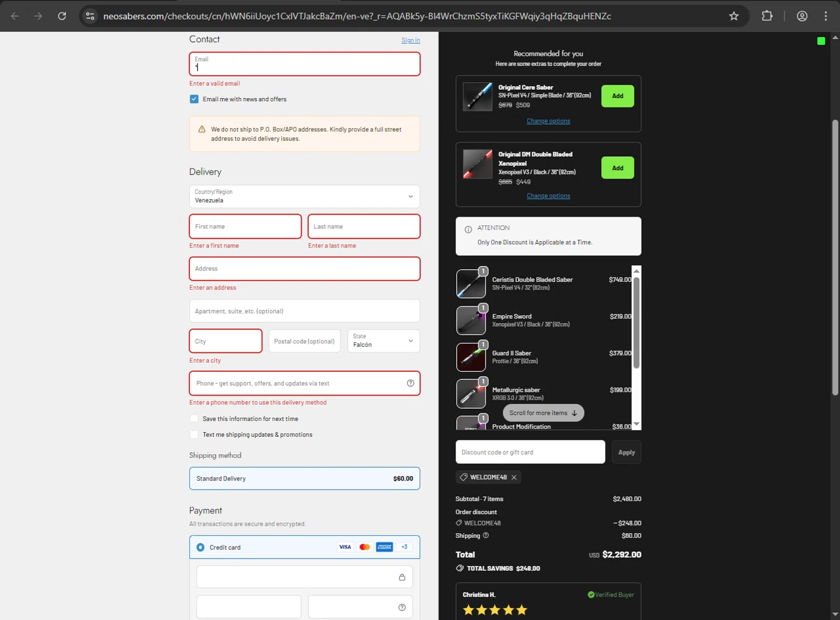Screen dimensions: 840x620
Task: Check Save this information for next time
Action: (x=194, y=418)
